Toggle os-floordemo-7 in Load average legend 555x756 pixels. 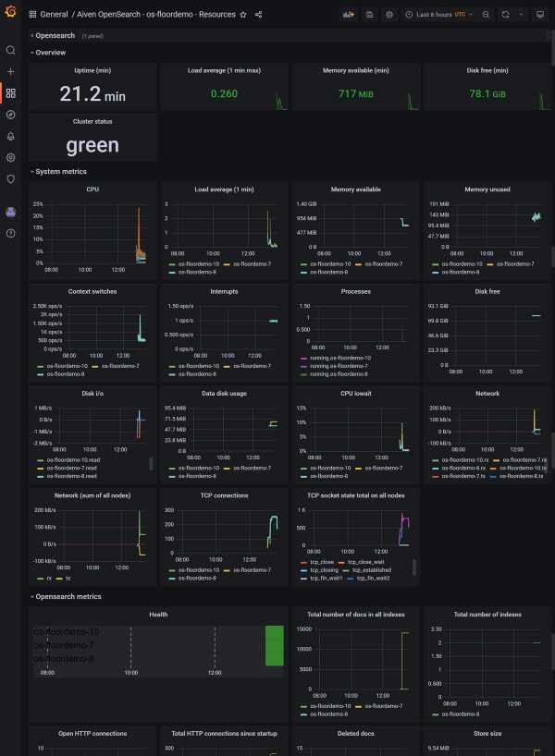point(252,264)
